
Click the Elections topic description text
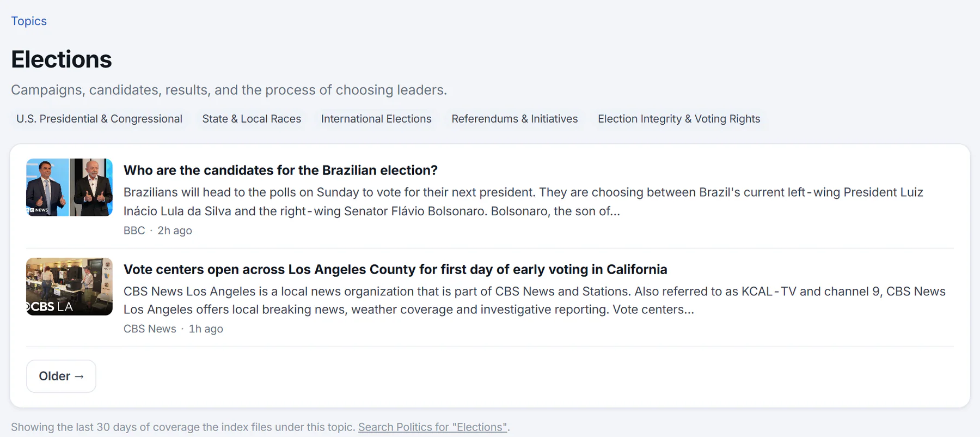(229, 90)
